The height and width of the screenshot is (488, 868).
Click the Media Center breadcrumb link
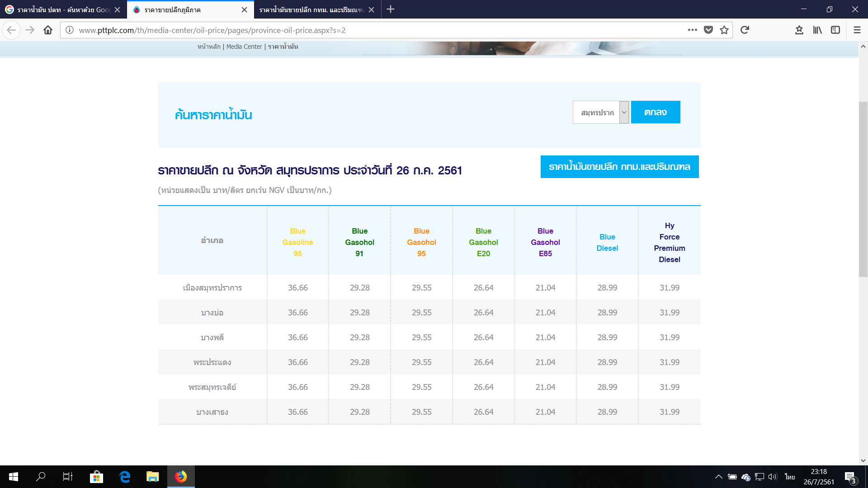tap(244, 47)
